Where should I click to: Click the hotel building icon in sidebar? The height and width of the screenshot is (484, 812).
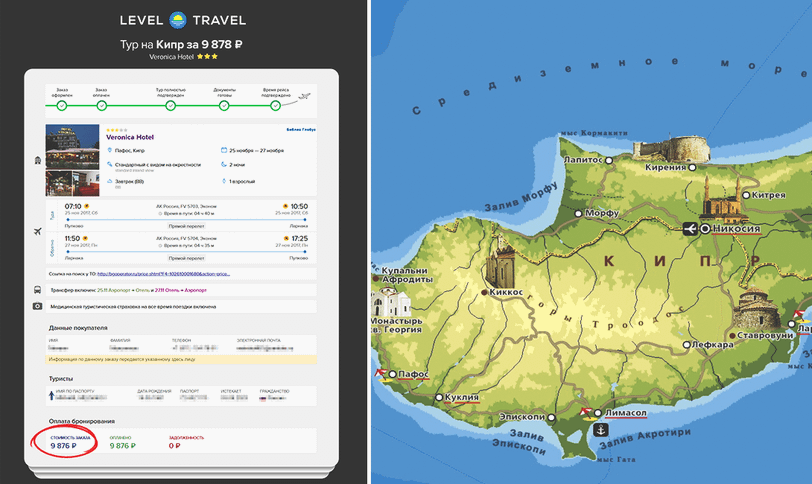pos(38,160)
